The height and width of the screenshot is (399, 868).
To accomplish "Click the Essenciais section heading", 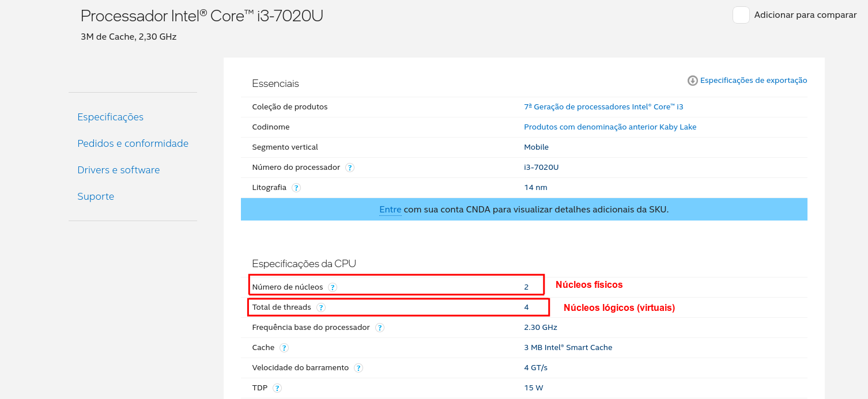I will click(x=276, y=83).
